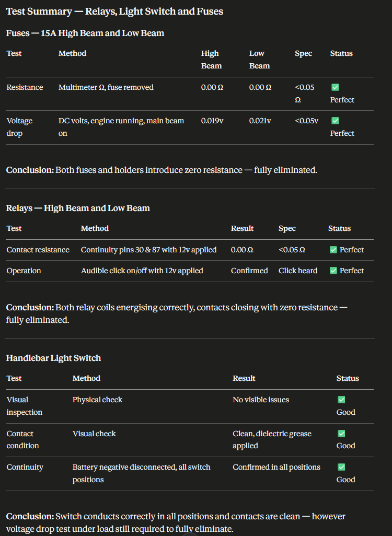Click 'Resistance' test cell in Fuses table
Viewport: 392px width, 536px height.
[25, 87]
